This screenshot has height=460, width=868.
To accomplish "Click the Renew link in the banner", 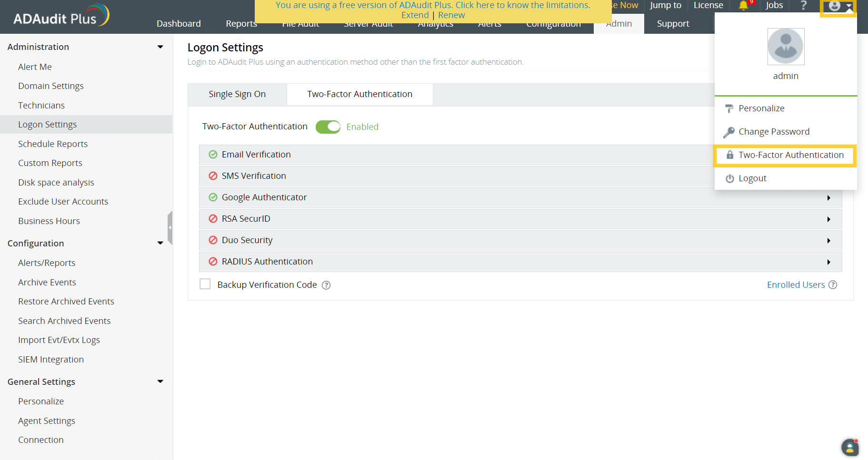I will [x=451, y=15].
